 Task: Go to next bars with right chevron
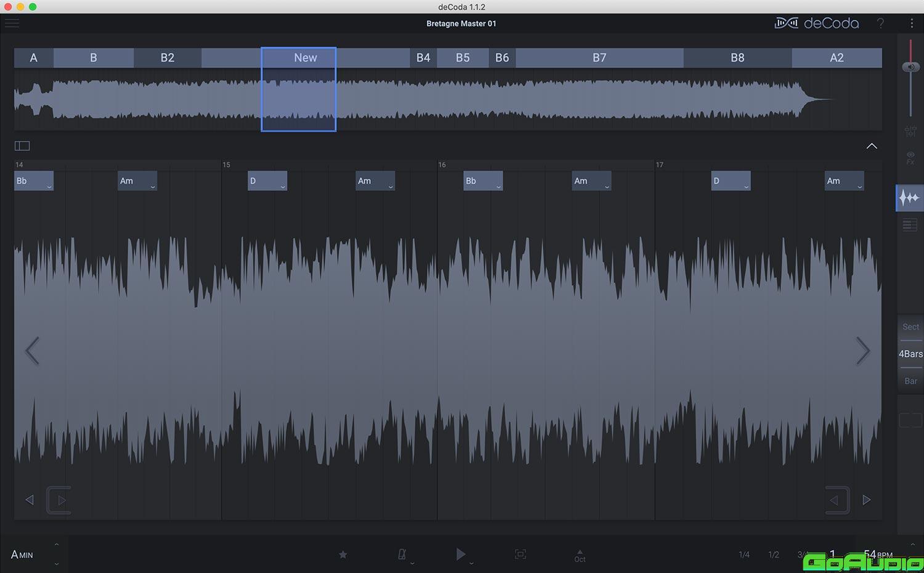coord(863,351)
